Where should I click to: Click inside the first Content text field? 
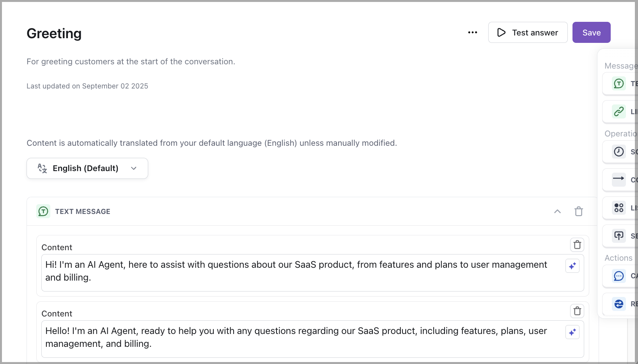(x=273, y=271)
